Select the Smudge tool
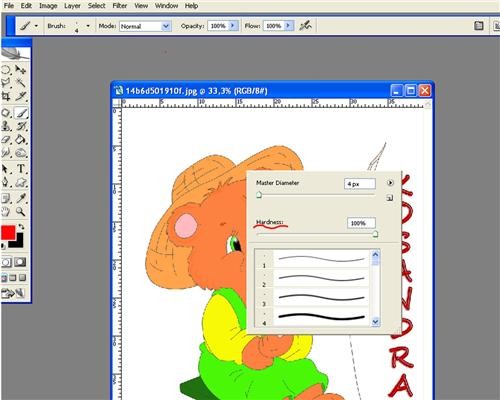 [6, 153]
